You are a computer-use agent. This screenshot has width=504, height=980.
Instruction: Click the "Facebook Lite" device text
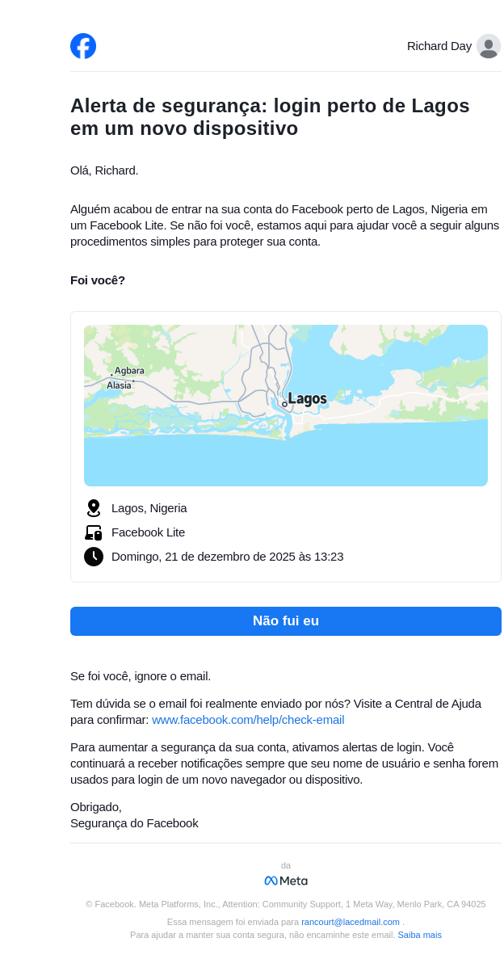coord(149,532)
